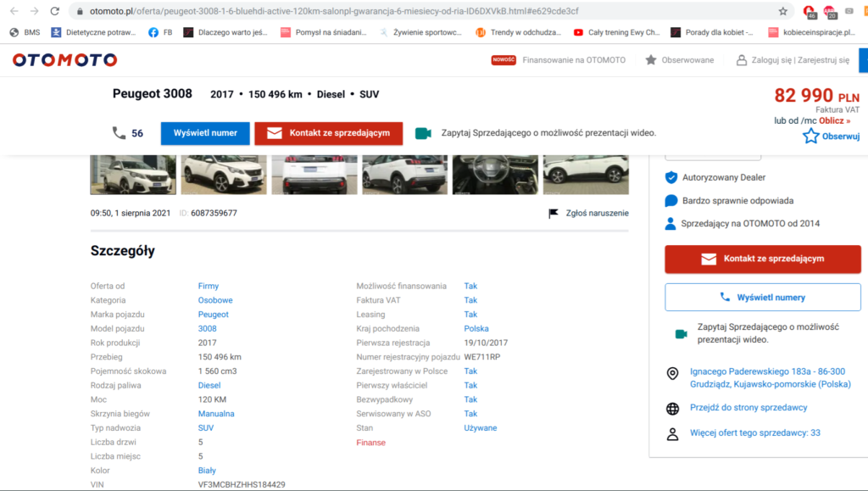Click the Wyświetl numery button
Screen dimensions: 868x491
coord(763,298)
